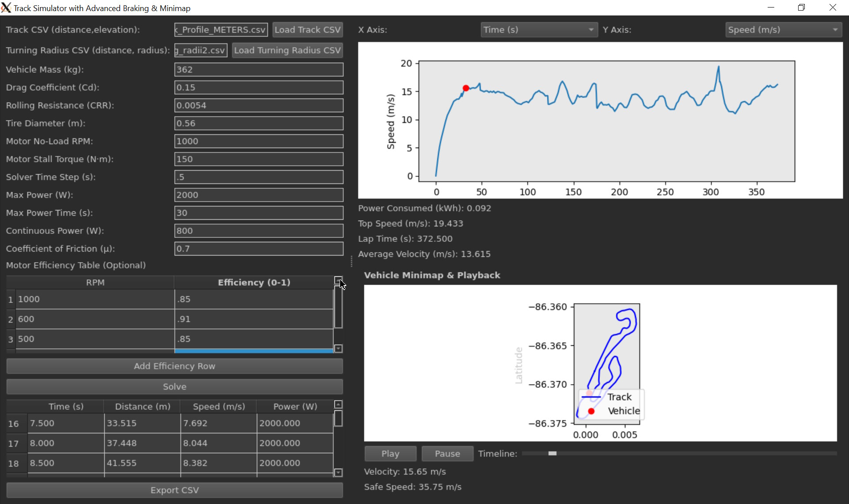The image size is (849, 504).
Task: Pause the vehicle playback
Action: tap(447, 454)
